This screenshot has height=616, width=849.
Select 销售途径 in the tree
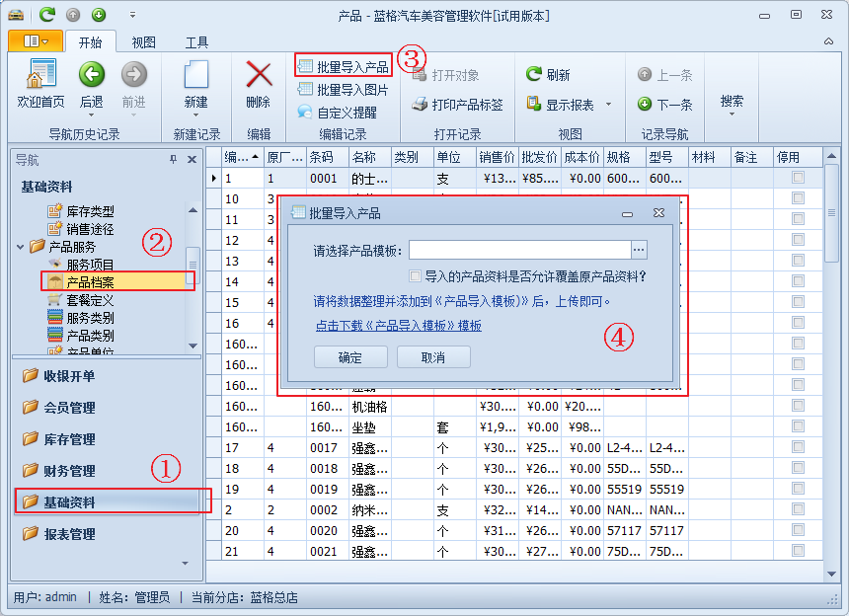click(81, 229)
